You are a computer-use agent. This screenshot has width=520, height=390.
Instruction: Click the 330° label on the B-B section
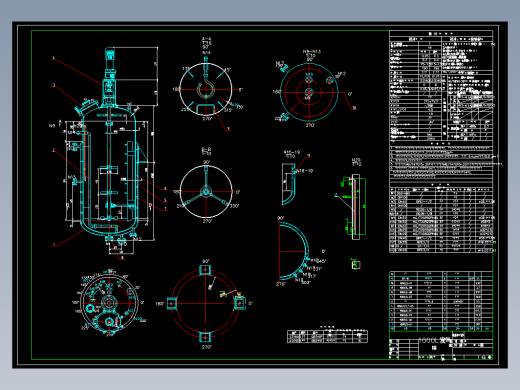[234, 206]
